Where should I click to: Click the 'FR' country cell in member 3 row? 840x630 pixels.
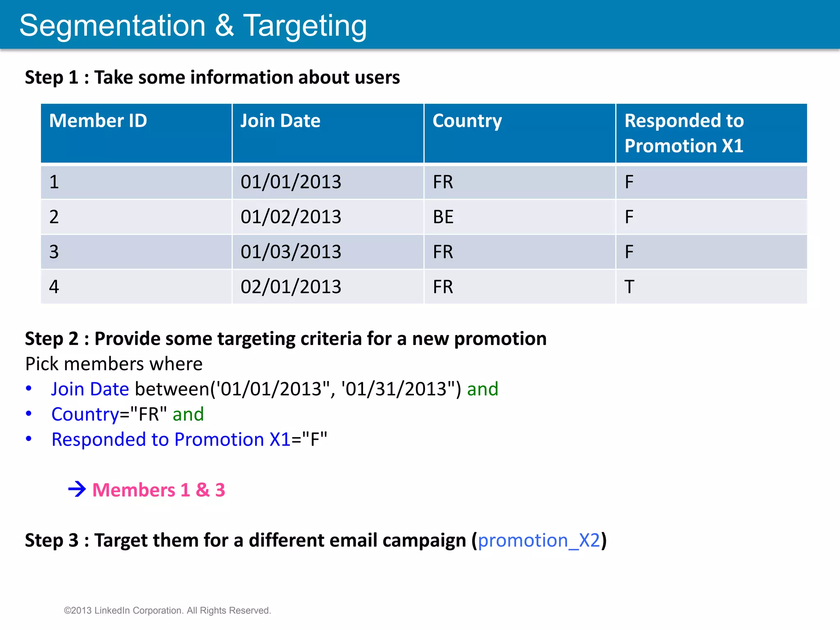[520, 251]
